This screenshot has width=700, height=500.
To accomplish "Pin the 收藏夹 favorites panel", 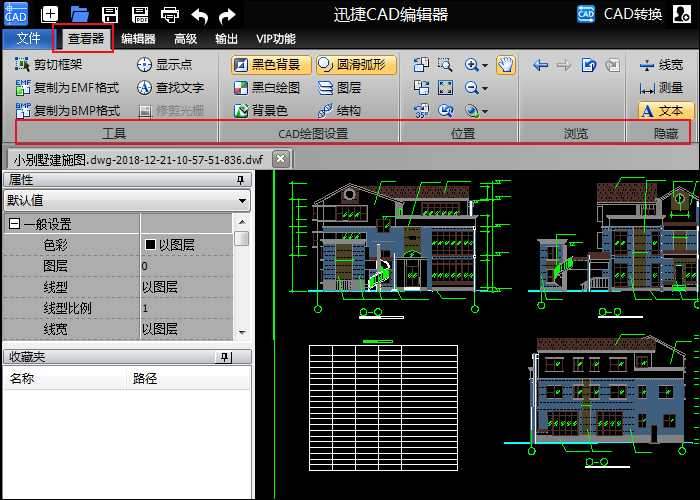I will (x=224, y=357).
